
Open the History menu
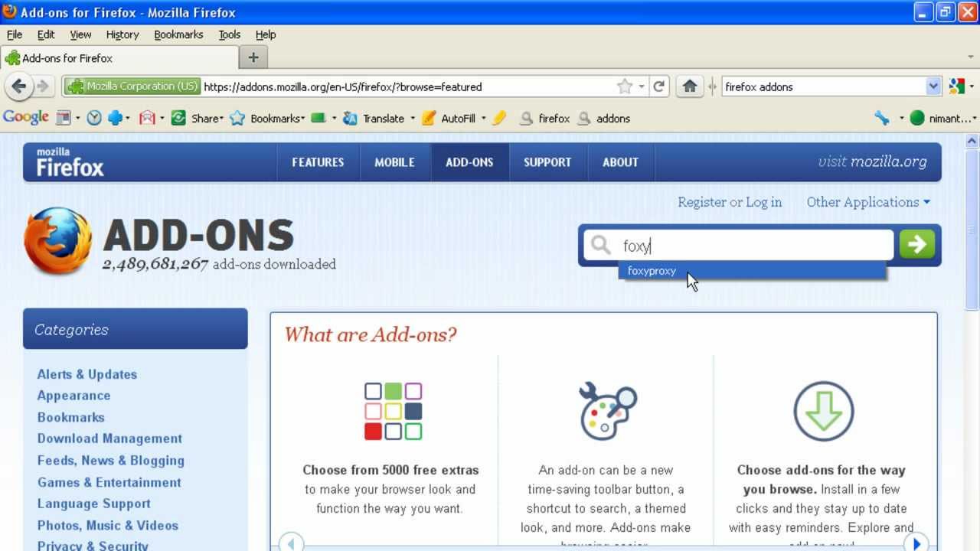point(122,34)
